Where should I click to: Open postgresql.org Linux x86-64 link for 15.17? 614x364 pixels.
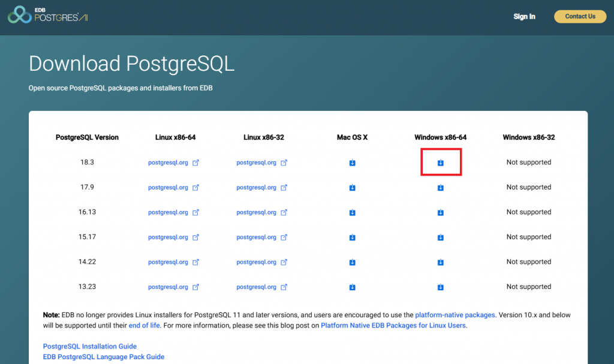[173, 237]
